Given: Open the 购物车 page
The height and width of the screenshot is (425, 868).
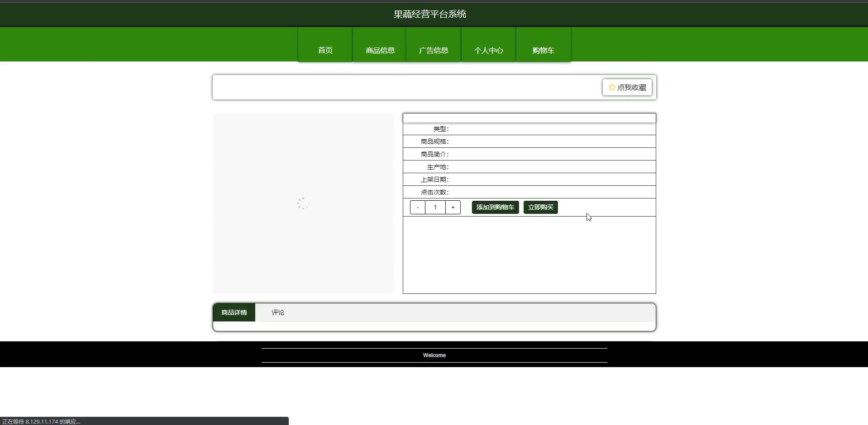Looking at the screenshot, I should (x=543, y=50).
